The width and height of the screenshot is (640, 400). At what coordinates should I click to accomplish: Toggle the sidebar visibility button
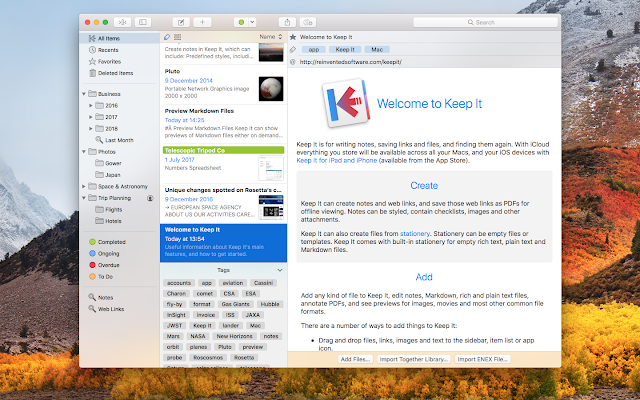click(143, 22)
